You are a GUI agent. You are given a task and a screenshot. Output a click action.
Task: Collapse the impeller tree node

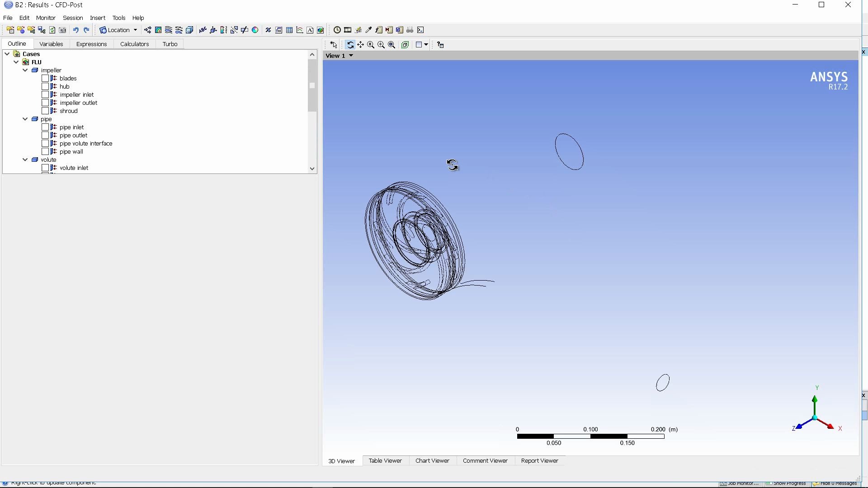coord(25,70)
